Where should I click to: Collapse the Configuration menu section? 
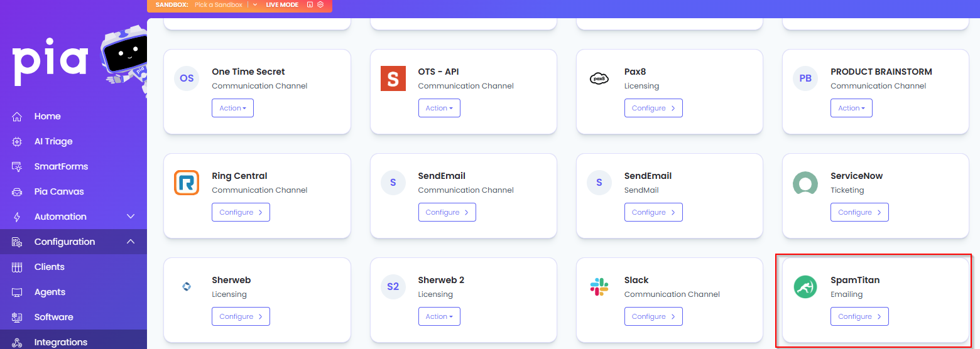[131, 242]
